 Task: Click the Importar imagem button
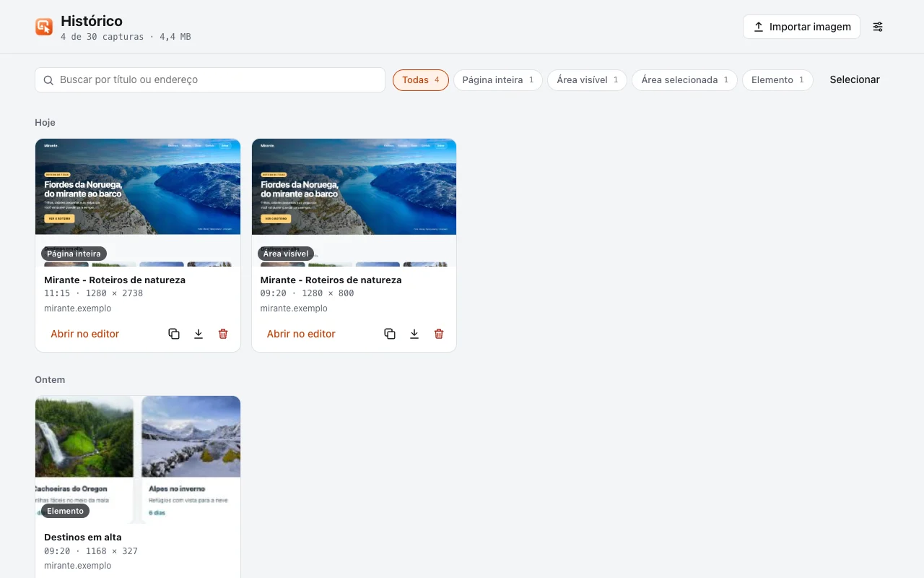tap(801, 27)
